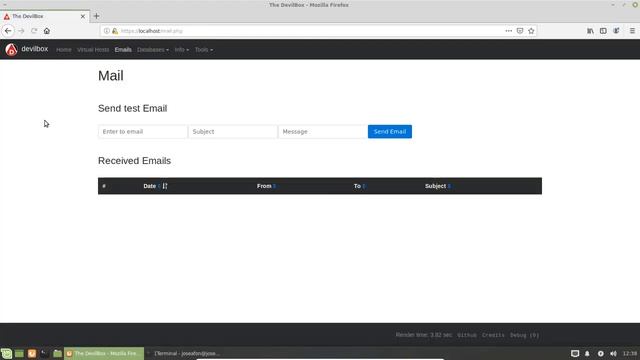Viewport: 640px width, 360px height.
Task: Focus the Message input field
Action: pos(322,131)
